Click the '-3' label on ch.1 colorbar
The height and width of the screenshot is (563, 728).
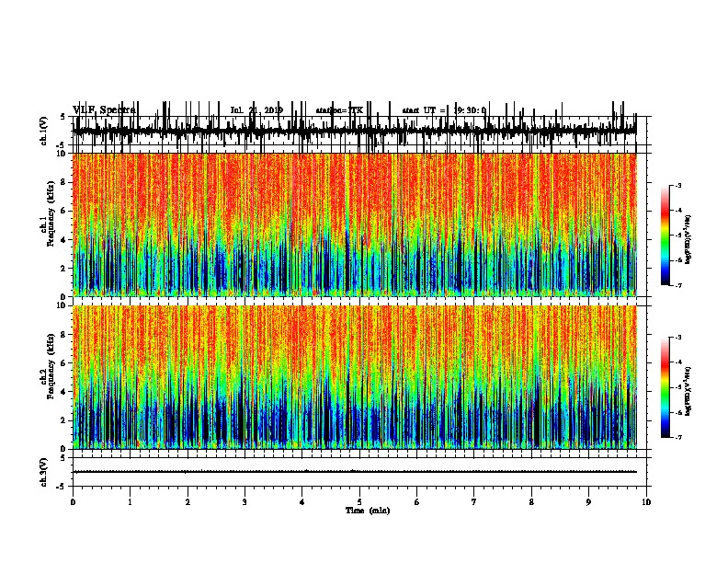(677, 185)
